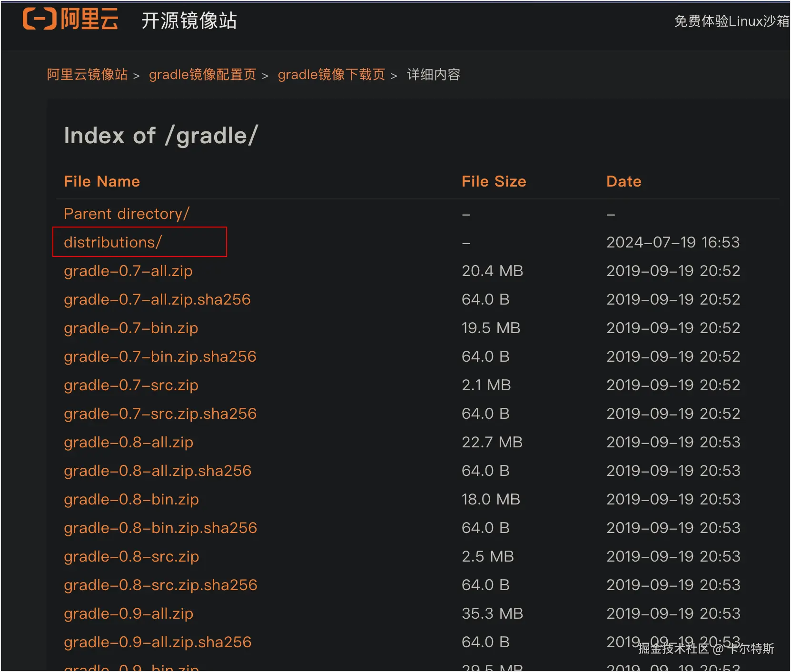Download gradle-0.7-all.zip
791x672 pixels.
[128, 271]
